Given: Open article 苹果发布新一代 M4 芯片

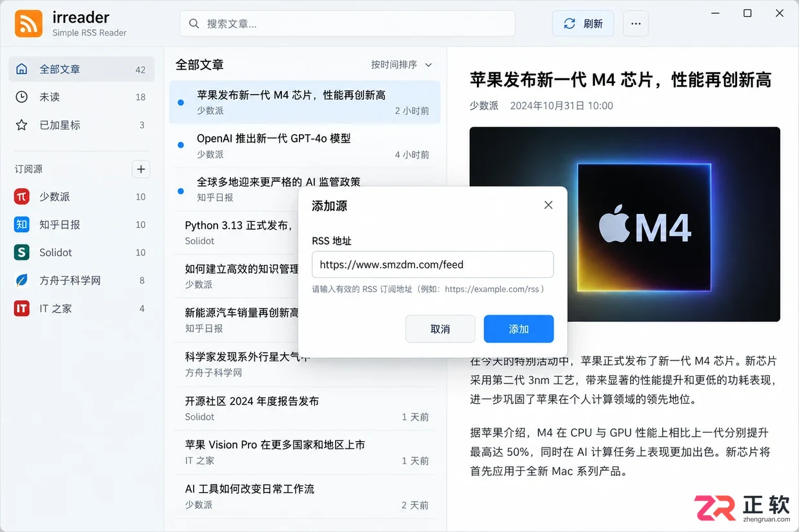Looking at the screenshot, I should pos(305,102).
